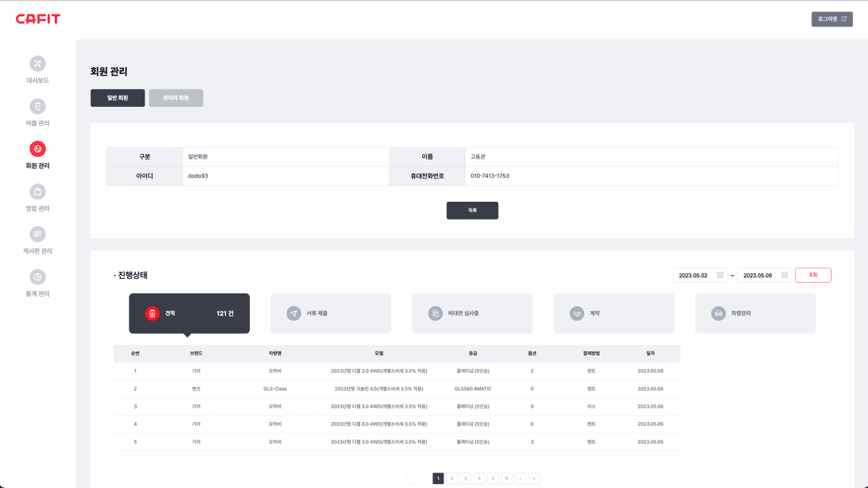Open the end date calendar picker
The image size is (868, 488).
[x=786, y=275]
